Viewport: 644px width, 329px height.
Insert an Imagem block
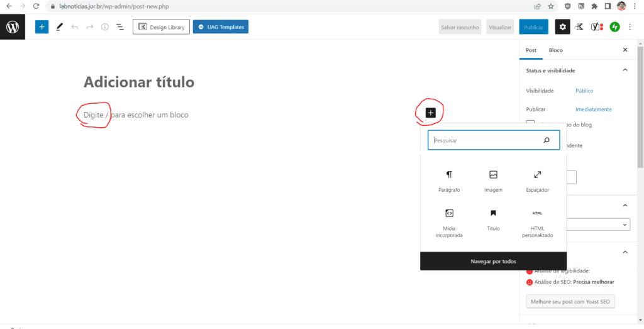click(493, 181)
